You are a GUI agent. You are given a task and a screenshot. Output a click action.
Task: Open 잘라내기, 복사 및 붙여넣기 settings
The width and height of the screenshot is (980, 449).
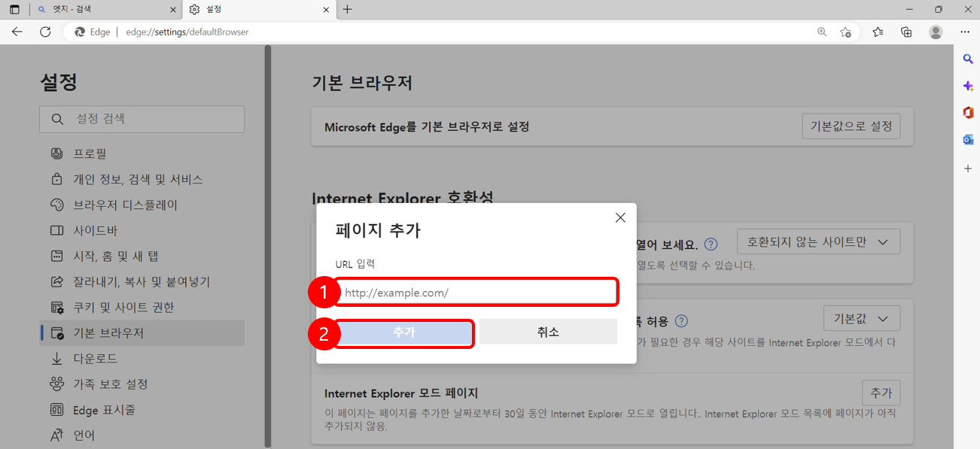click(142, 281)
